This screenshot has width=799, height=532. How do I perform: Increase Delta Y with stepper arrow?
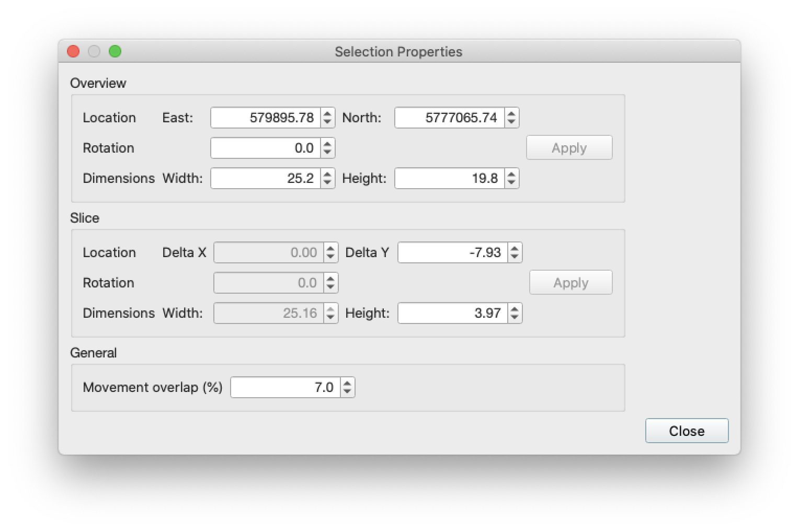point(515,249)
